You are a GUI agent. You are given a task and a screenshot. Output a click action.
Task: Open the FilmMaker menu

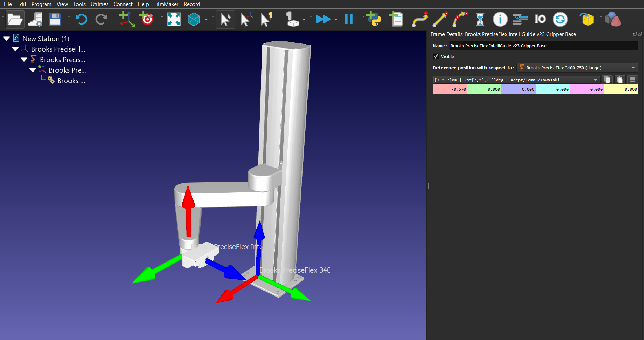(166, 4)
